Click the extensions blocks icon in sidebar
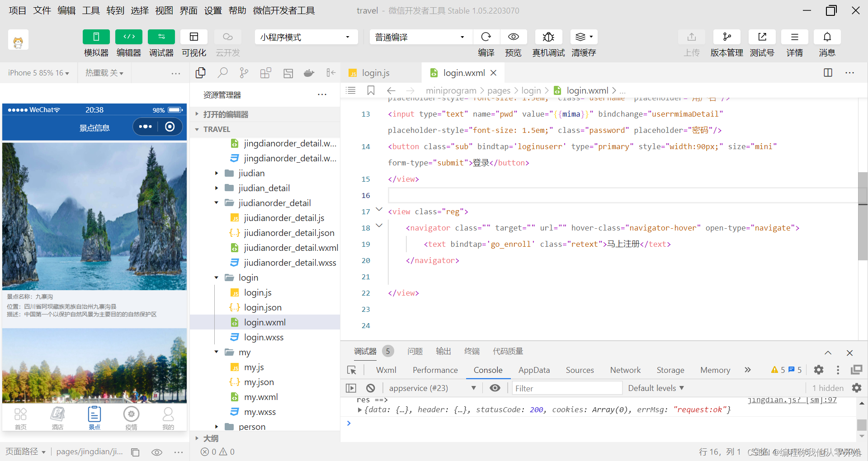Screen dimensions: 868x461 tap(266, 73)
